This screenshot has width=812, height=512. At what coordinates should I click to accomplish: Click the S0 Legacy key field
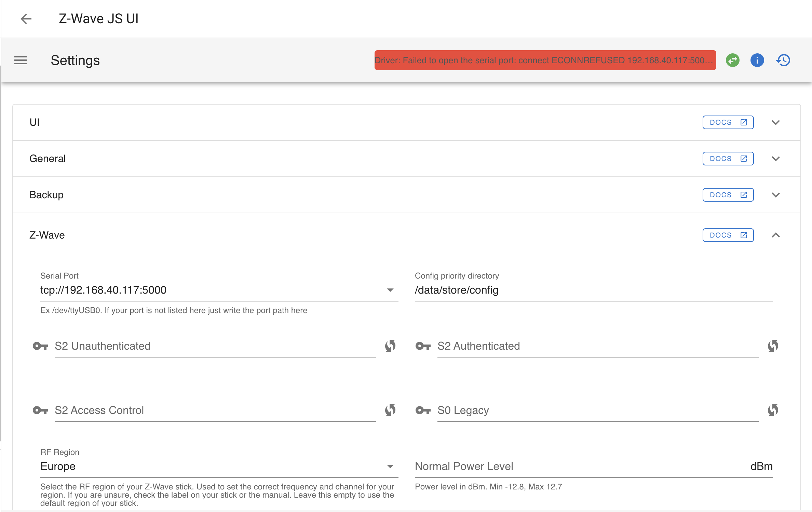(x=598, y=410)
